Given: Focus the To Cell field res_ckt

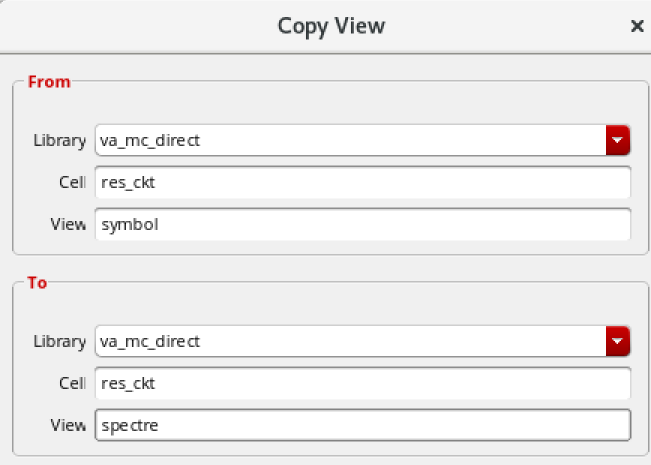Looking at the screenshot, I should tap(362, 384).
